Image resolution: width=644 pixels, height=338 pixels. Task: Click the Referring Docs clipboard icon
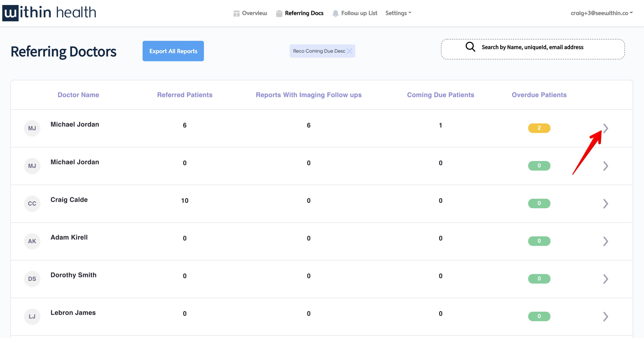point(279,13)
